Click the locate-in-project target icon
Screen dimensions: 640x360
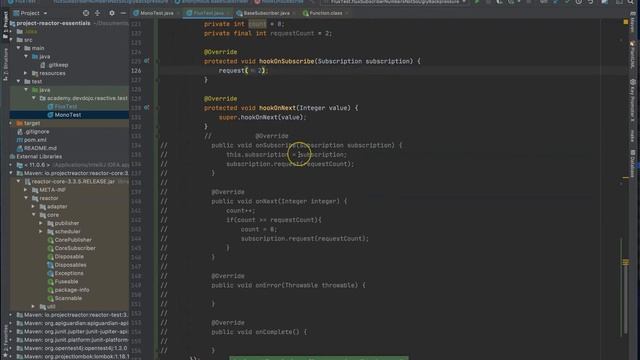coord(86,13)
